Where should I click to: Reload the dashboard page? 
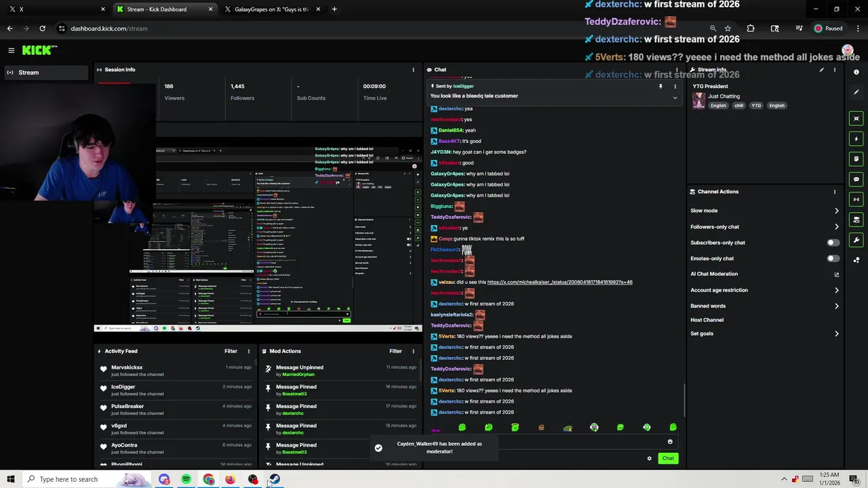(42, 28)
